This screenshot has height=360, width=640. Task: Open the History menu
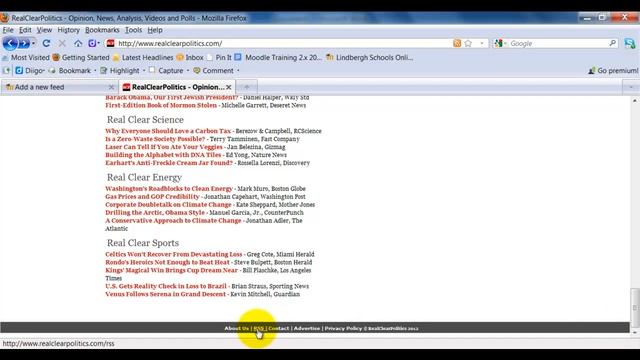(68, 30)
